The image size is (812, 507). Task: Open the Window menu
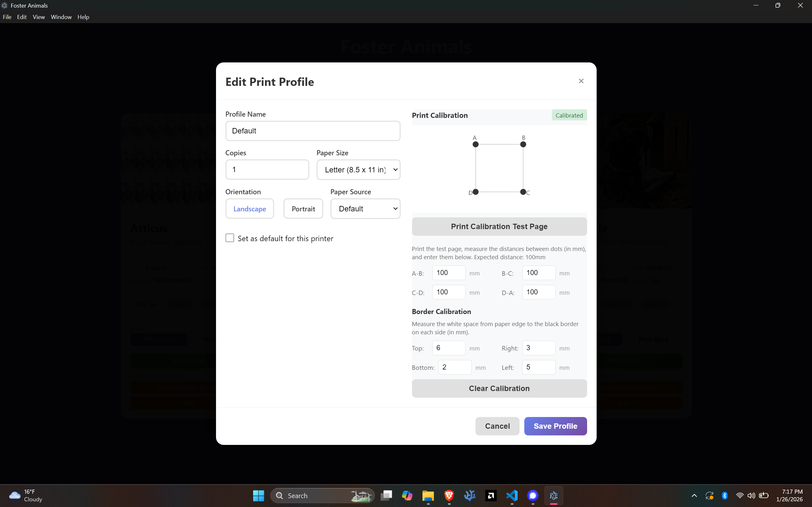coord(61,17)
